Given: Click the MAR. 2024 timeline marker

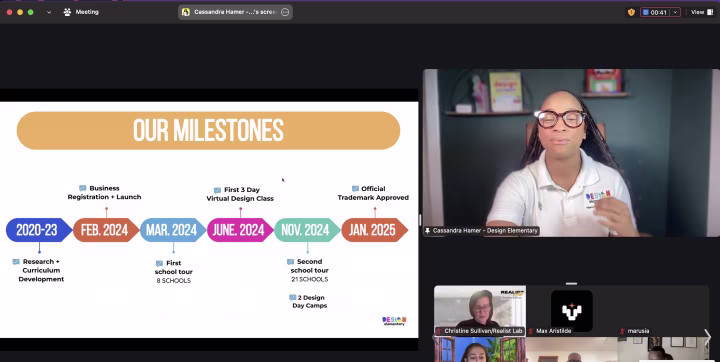Looking at the screenshot, I should [173, 230].
